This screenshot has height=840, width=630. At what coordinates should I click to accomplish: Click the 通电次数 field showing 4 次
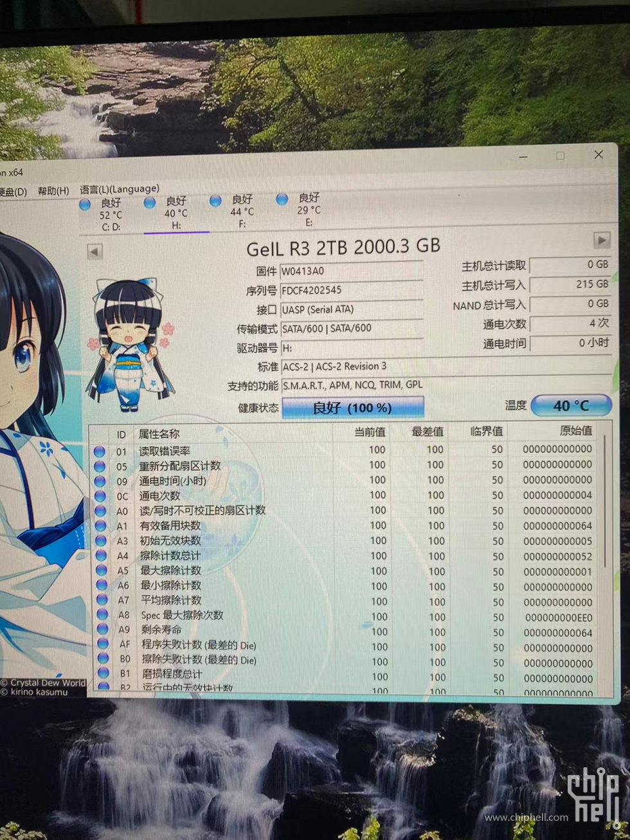point(570,323)
